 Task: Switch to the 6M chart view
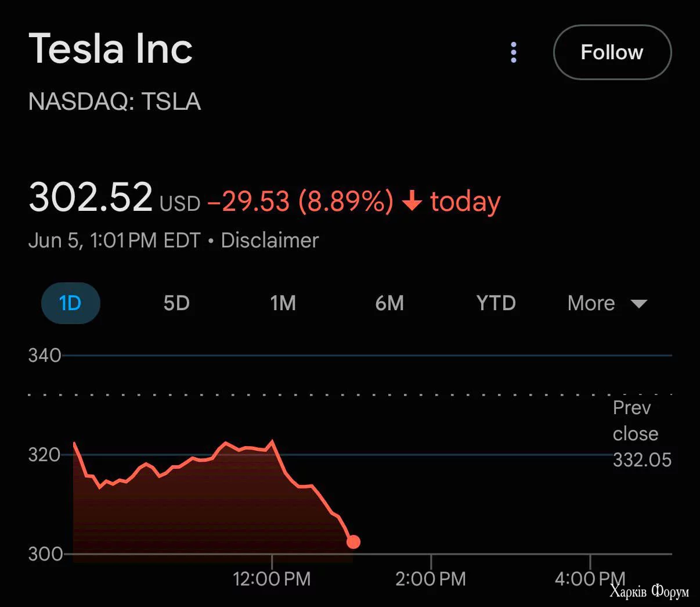coord(389,303)
